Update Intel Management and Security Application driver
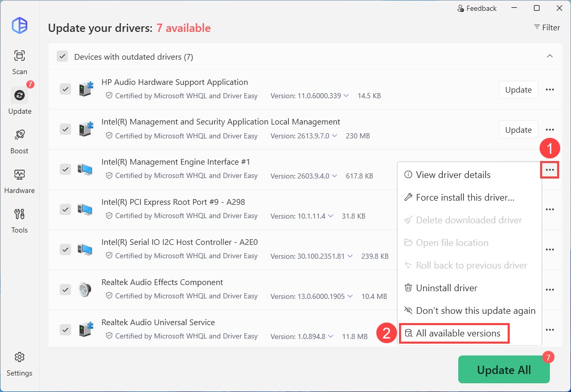Viewport: 571px width, 392px height. [518, 130]
